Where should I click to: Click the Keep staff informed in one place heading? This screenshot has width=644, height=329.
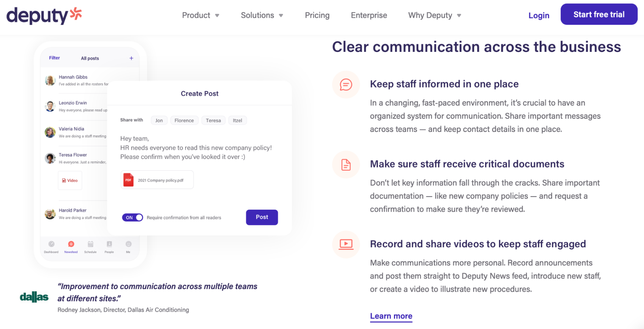pos(444,84)
